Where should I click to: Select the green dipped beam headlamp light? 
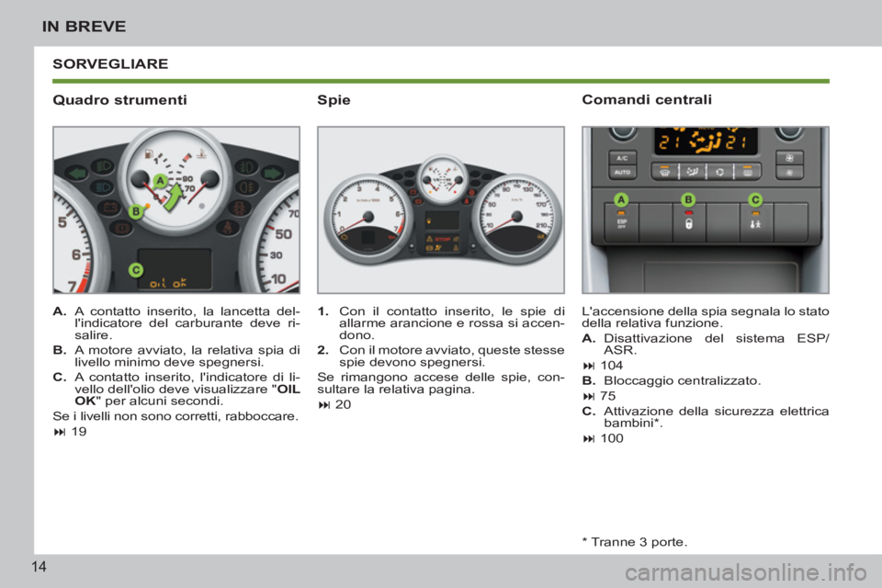tap(102, 166)
